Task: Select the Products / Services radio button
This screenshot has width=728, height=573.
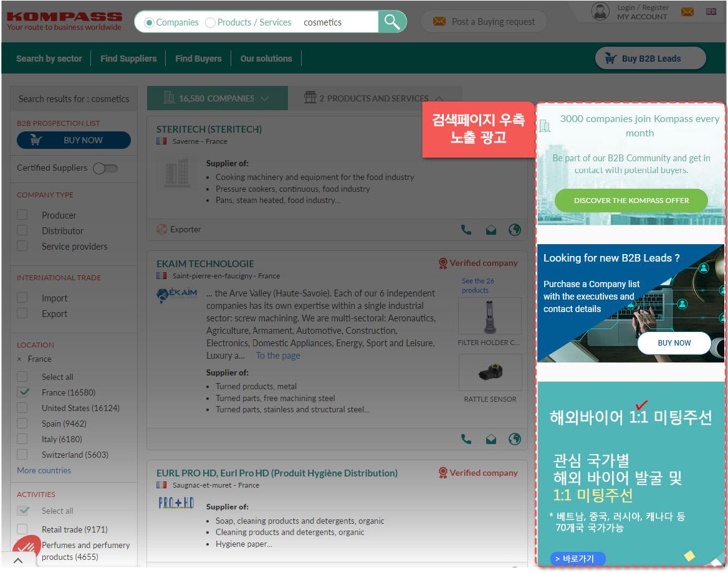Action: pyautogui.click(x=209, y=22)
